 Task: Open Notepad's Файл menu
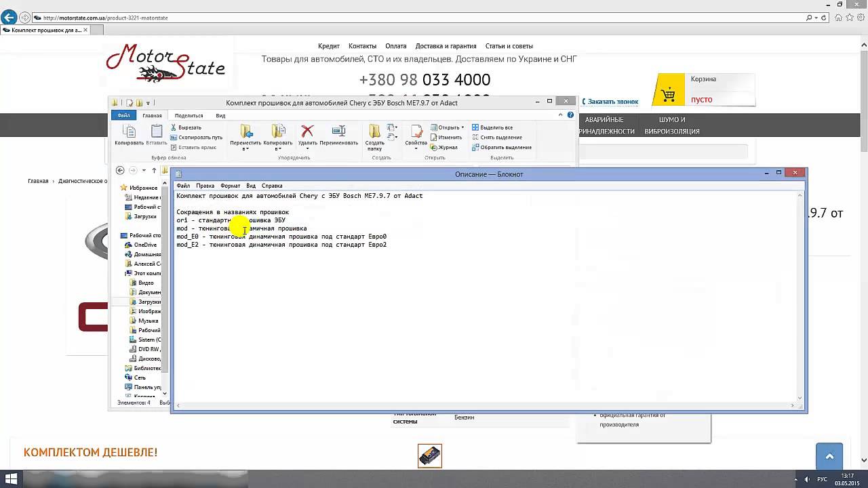[x=183, y=186]
